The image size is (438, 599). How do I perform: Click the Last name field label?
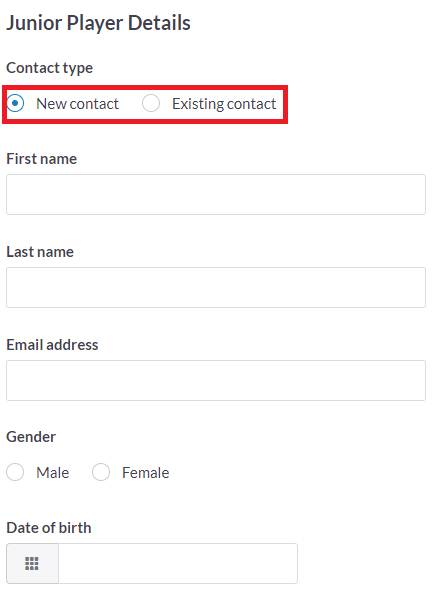coord(40,252)
